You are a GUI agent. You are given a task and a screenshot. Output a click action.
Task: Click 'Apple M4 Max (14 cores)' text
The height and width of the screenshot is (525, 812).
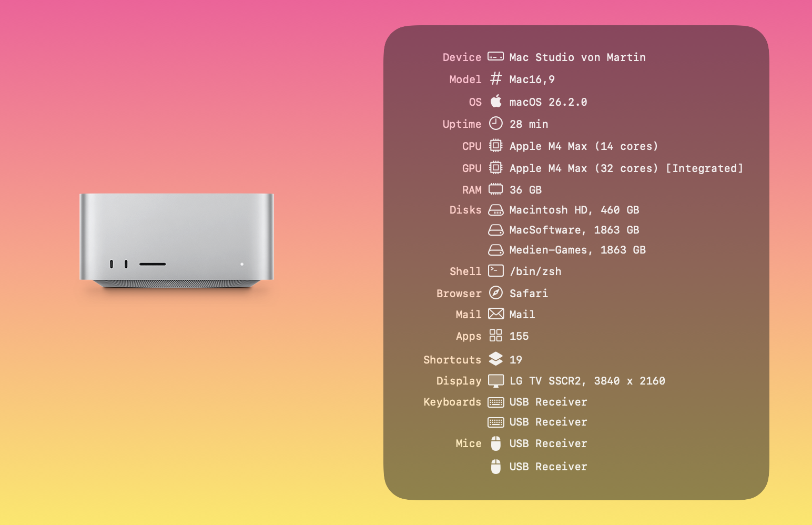click(x=584, y=146)
